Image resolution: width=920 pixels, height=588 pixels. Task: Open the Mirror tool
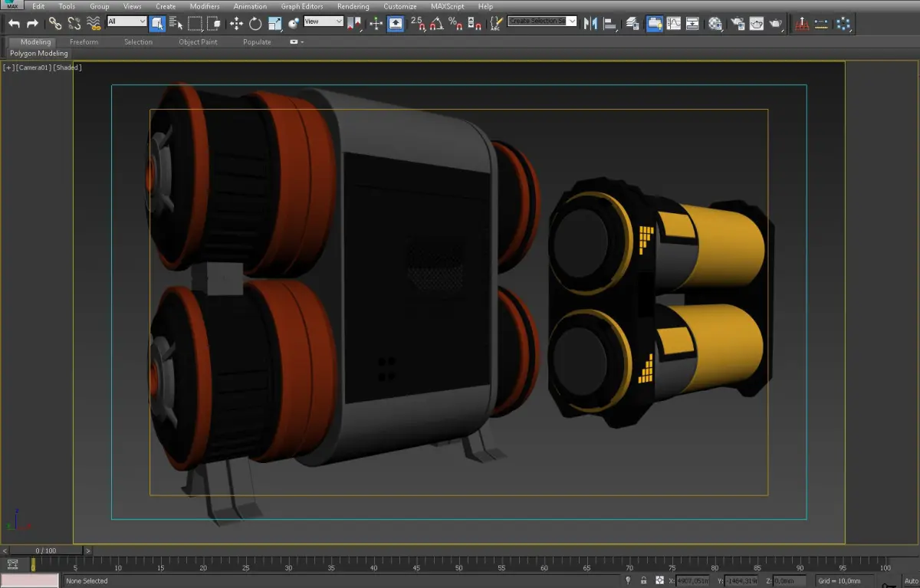(x=590, y=24)
